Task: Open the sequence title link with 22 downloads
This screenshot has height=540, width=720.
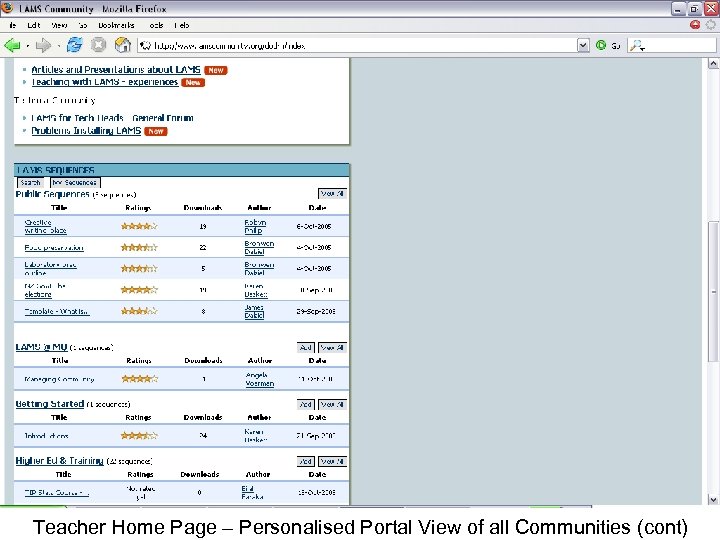Action: [x=54, y=248]
